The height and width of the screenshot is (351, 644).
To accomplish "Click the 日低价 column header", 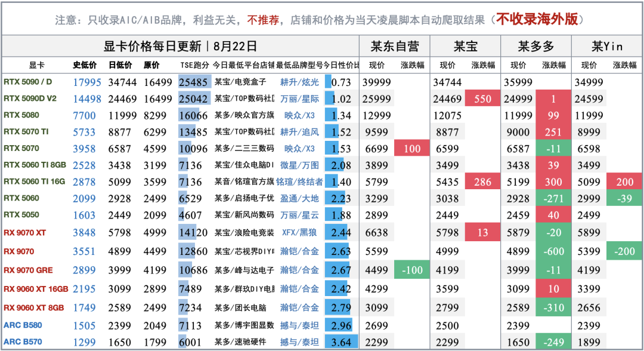I will 120,65.
